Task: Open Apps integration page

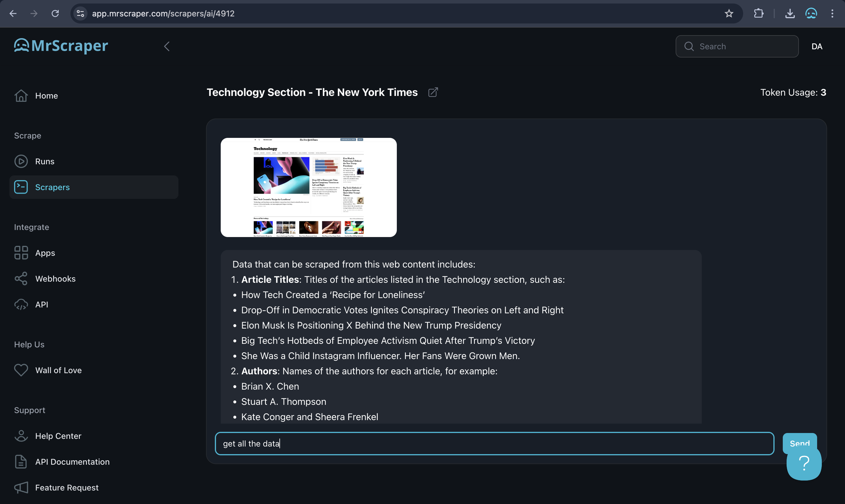Action: (x=94, y=253)
